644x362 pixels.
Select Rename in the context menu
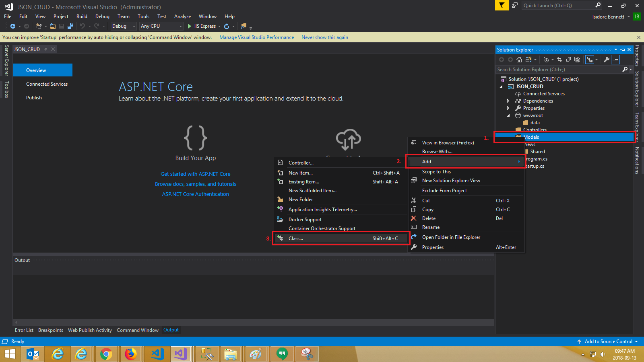pyautogui.click(x=466, y=227)
